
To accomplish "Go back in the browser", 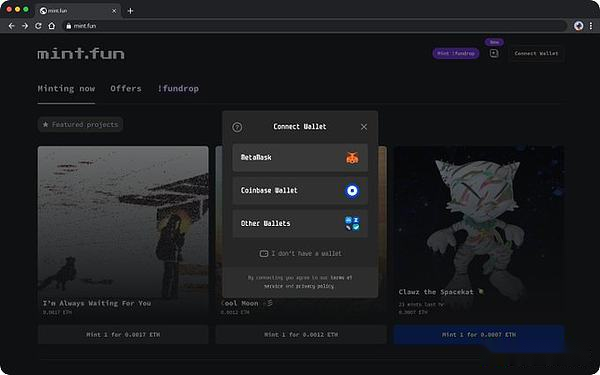I will (11, 26).
